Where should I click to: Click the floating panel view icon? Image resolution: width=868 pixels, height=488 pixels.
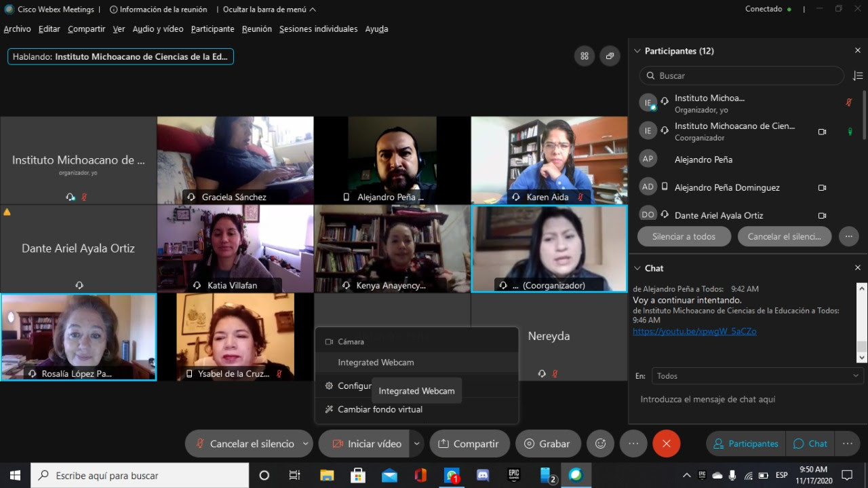(610, 56)
